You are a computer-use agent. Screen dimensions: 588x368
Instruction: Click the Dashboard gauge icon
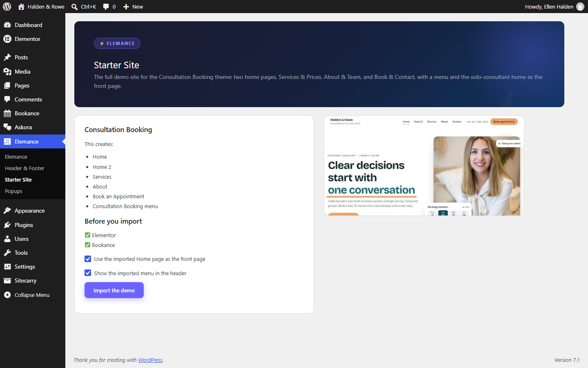[7, 25]
